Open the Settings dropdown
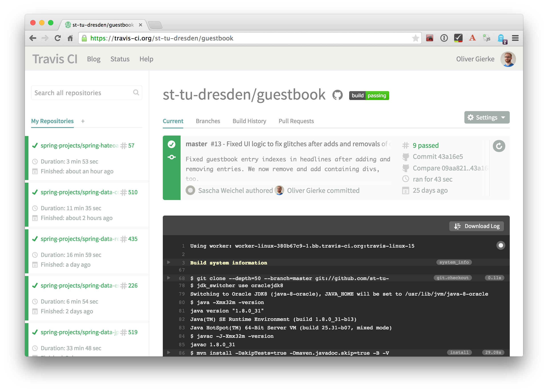 point(487,117)
